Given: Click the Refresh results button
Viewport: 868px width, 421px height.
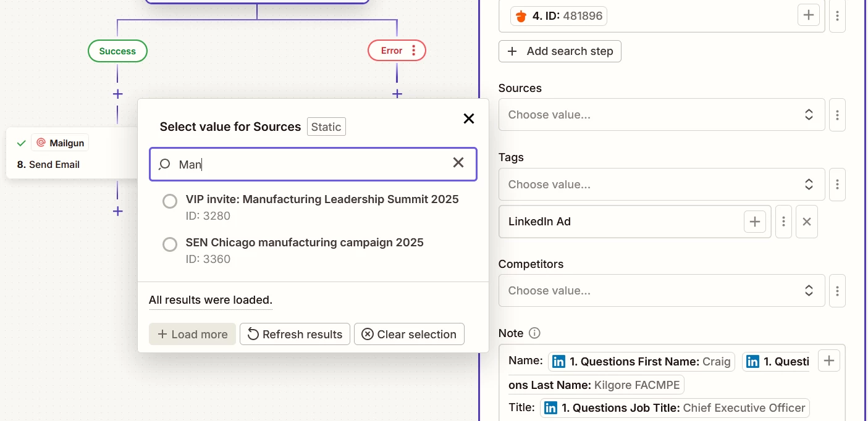Looking at the screenshot, I should [x=295, y=334].
